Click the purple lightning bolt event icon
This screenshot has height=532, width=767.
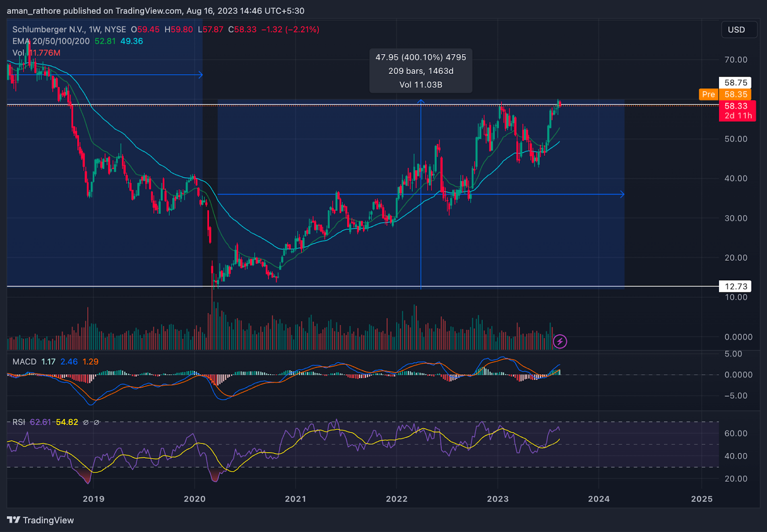(560, 341)
